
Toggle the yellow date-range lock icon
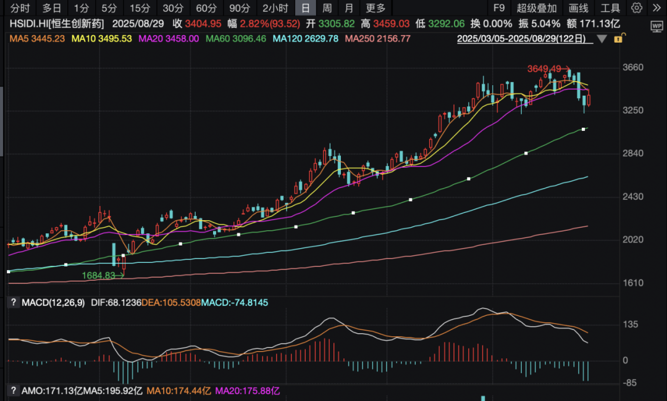coord(619,38)
